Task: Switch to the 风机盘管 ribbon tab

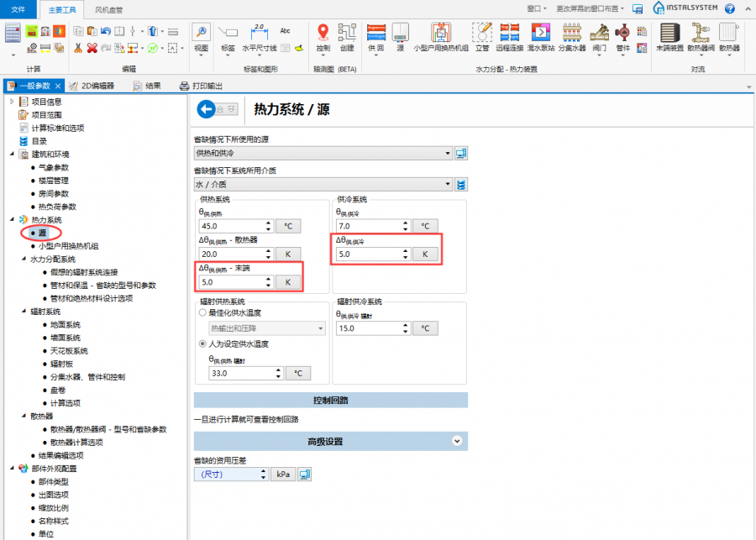Action: click(x=108, y=9)
